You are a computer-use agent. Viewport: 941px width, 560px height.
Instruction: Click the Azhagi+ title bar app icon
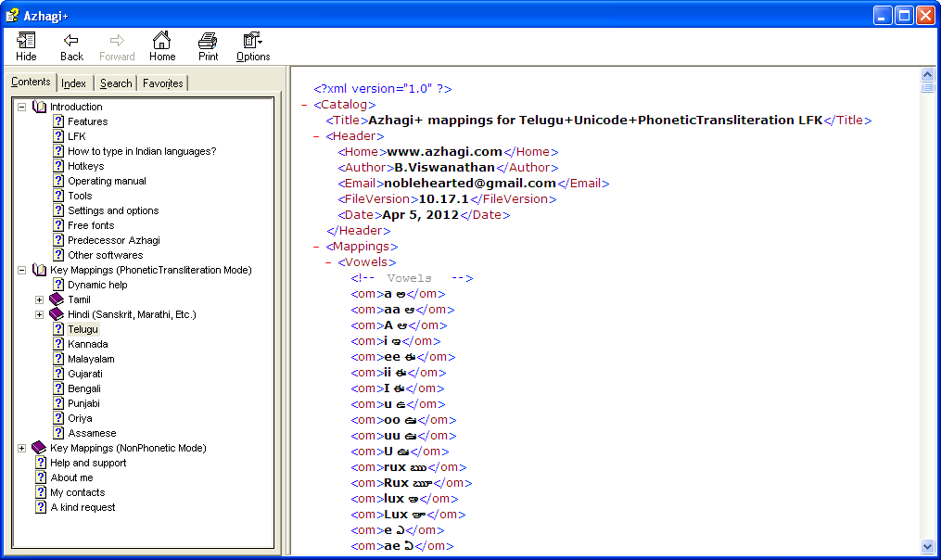tap(12, 15)
